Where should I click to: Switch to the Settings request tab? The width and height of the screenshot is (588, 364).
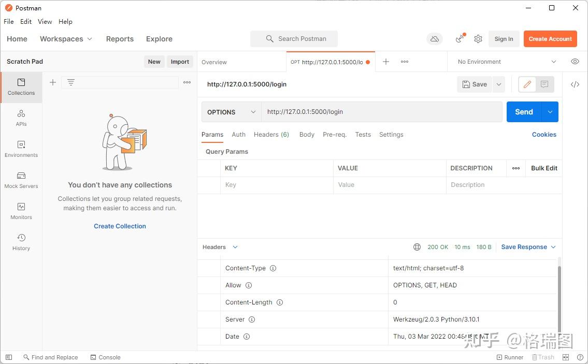coord(391,135)
